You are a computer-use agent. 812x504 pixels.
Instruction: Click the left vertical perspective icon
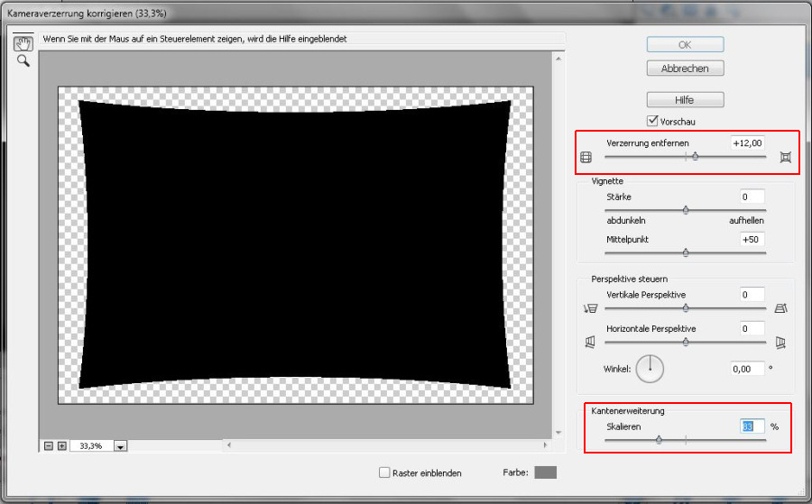point(590,308)
